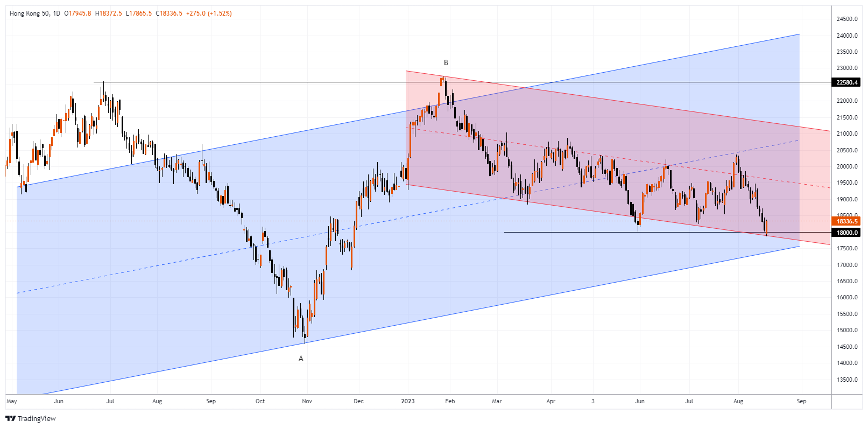Viewport: 868px width, 428px height.
Task: Click the high value H18372.5
Action: [x=108, y=13]
